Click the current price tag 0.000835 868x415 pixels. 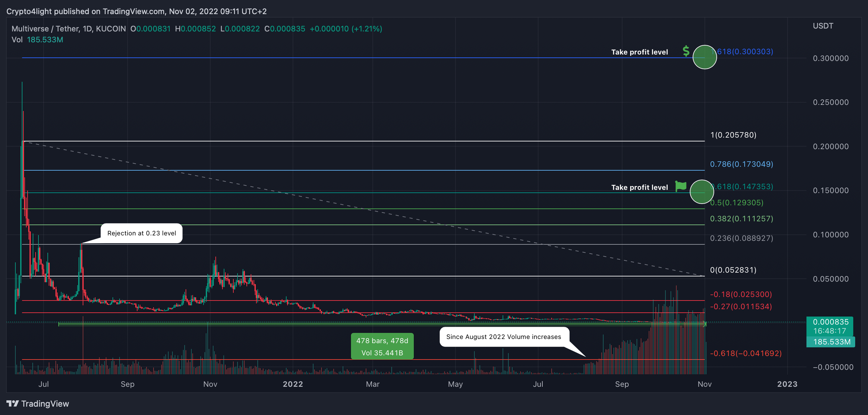[830, 326]
